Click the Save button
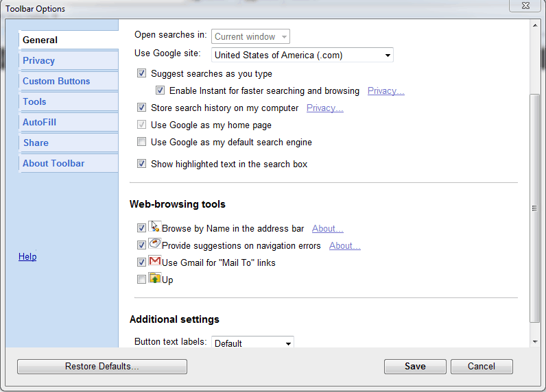This screenshot has height=392, width=546. (415, 367)
